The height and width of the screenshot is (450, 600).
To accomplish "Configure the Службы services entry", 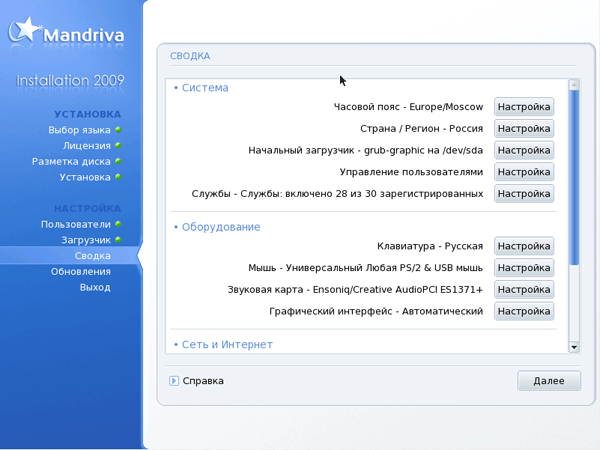I will [524, 194].
